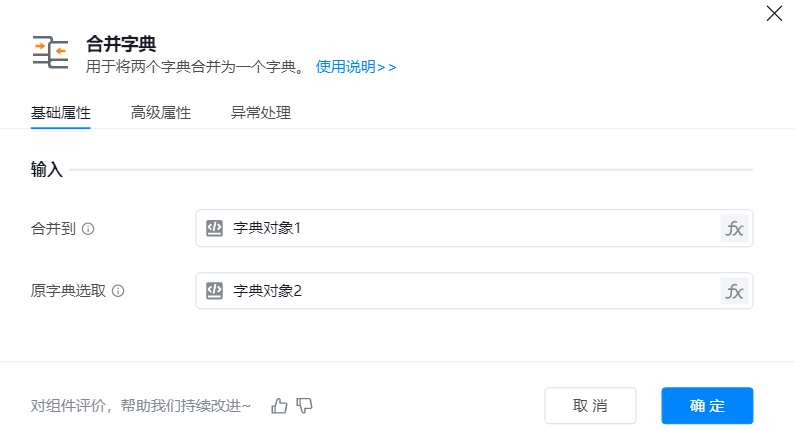Open fx expression editor for 字典对象2

coord(734,291)
